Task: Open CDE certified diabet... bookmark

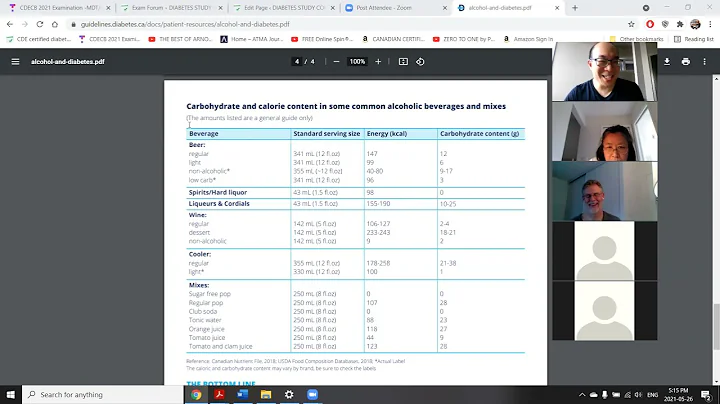Action: pos(39,39)
